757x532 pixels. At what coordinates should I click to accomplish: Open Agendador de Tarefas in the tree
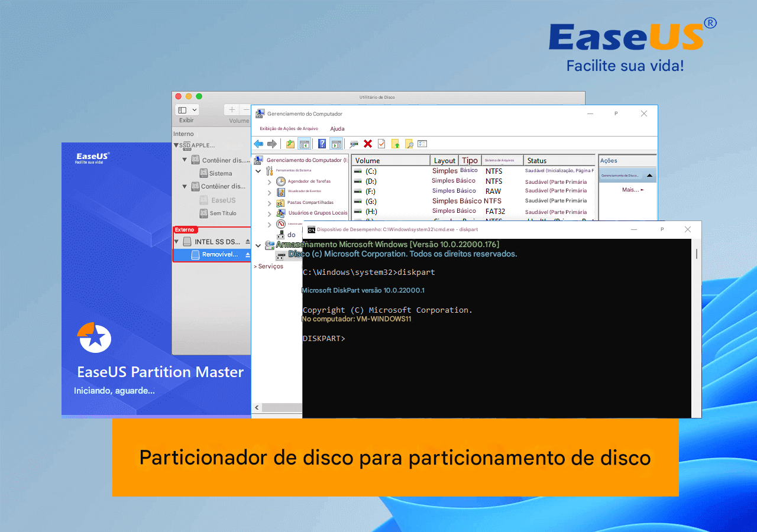(308, 181)
